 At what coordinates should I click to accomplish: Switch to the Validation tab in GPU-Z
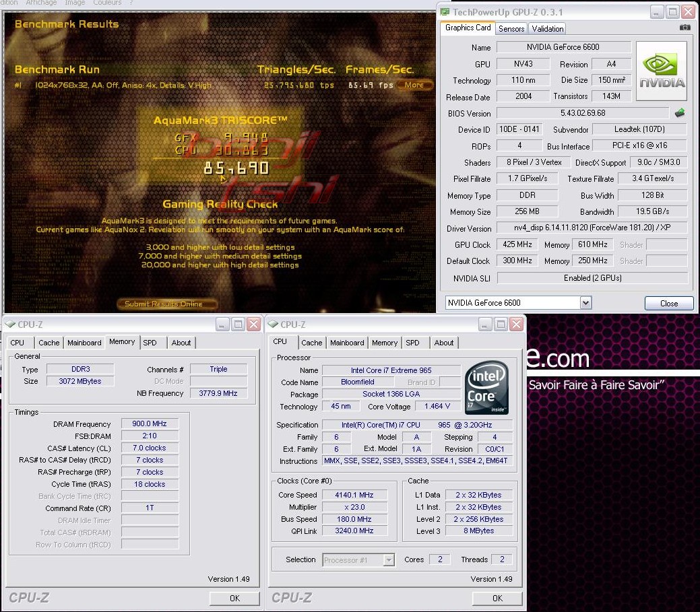547,28
